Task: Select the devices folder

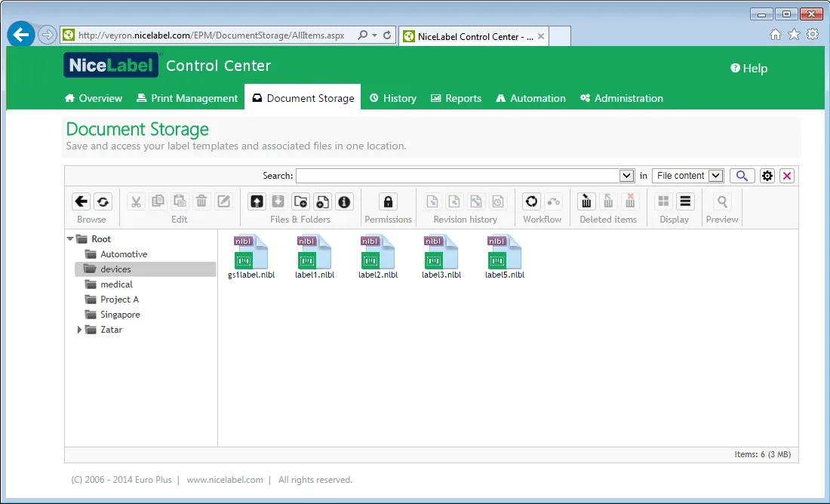Action: tap(145, 269)
